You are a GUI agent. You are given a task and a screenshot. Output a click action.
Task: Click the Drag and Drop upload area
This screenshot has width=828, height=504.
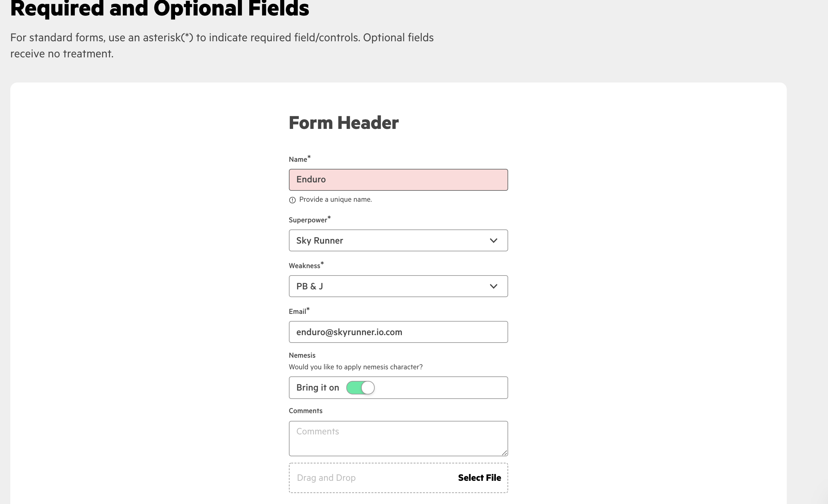[370, 478]
